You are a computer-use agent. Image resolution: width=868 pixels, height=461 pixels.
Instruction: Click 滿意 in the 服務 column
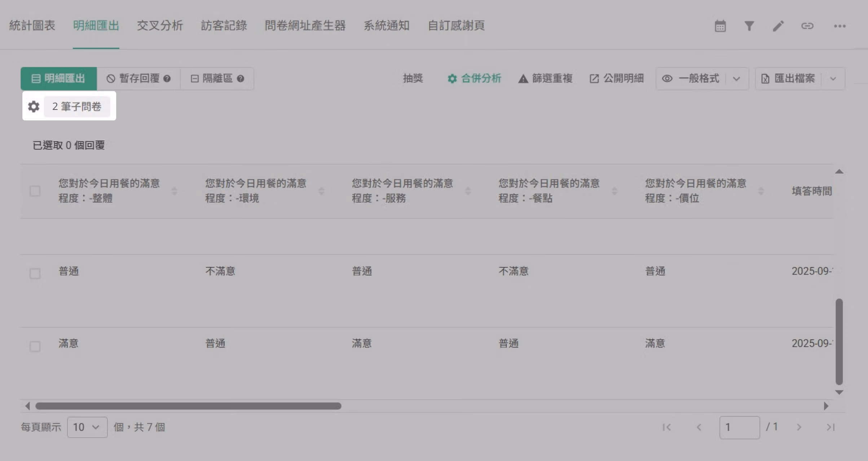362,343
